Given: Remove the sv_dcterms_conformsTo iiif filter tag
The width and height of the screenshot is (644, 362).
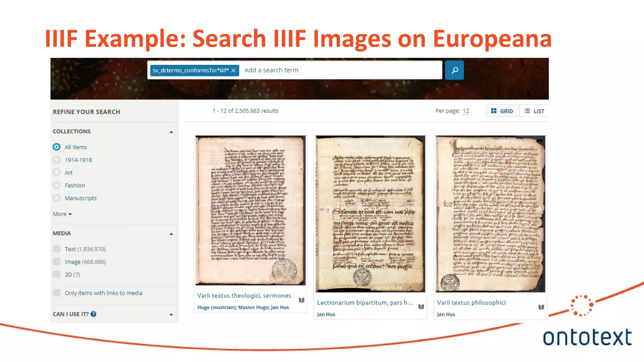Looking at the screenshot, I should [233, 70].
